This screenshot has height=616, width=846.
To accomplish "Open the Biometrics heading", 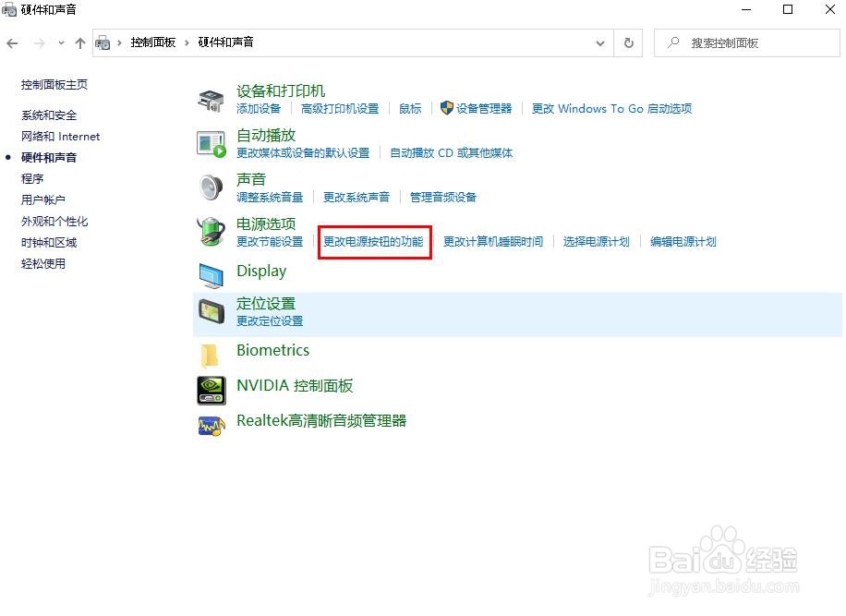I will coord(273,350).
